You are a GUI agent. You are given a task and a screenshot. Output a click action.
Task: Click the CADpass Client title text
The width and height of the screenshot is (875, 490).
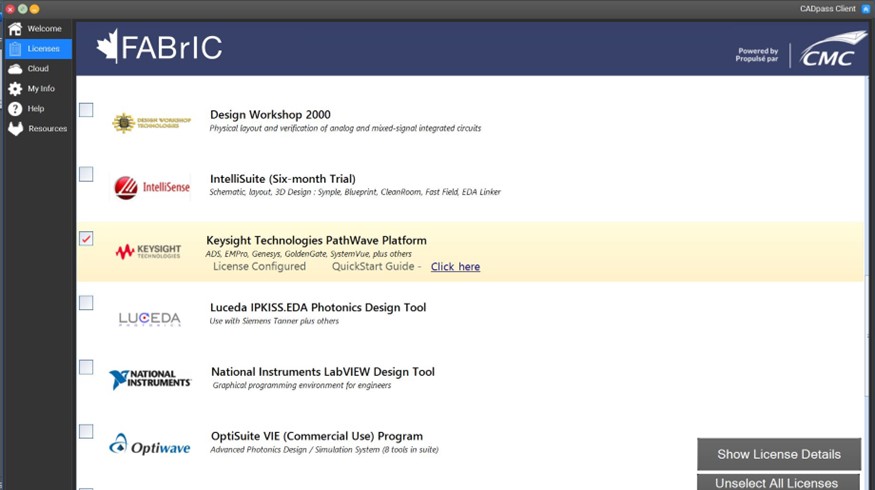coord(828,9)
